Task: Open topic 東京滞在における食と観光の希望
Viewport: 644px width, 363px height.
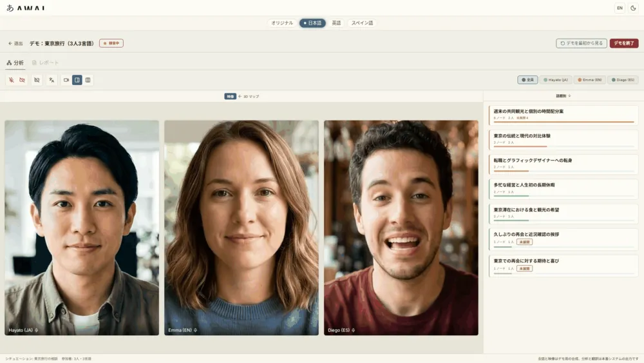Action: pyautogui.click(x=563, y=214)
